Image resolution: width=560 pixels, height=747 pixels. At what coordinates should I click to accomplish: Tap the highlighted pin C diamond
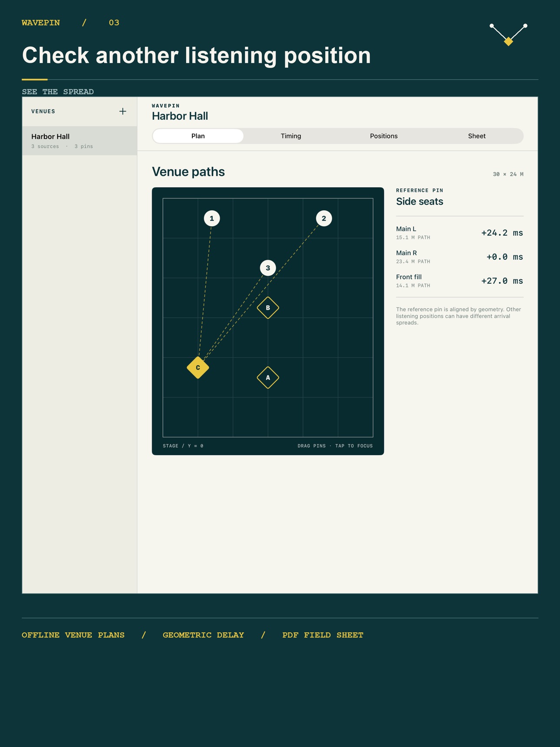(198, 367)
